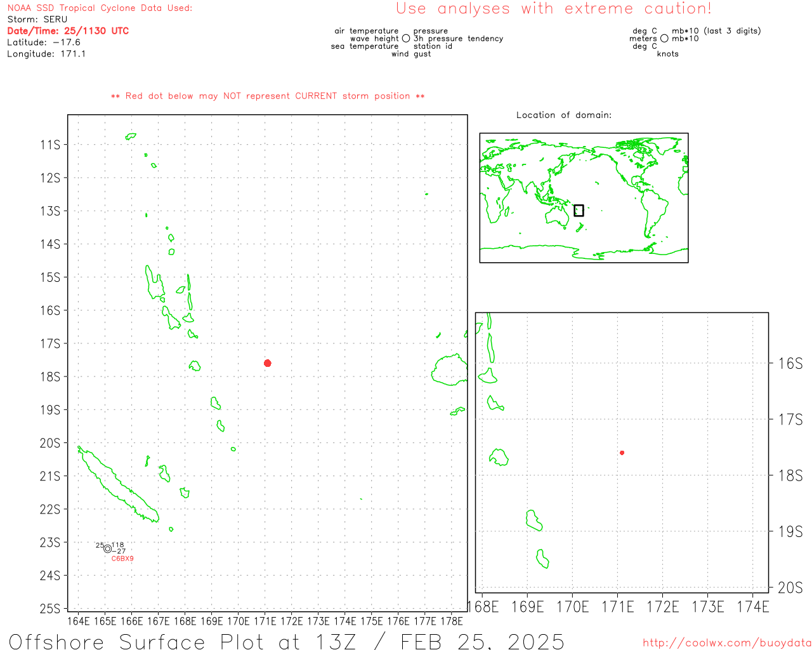
Task: Click the red C6BX9 station id label
Action: tap(122, 559)
